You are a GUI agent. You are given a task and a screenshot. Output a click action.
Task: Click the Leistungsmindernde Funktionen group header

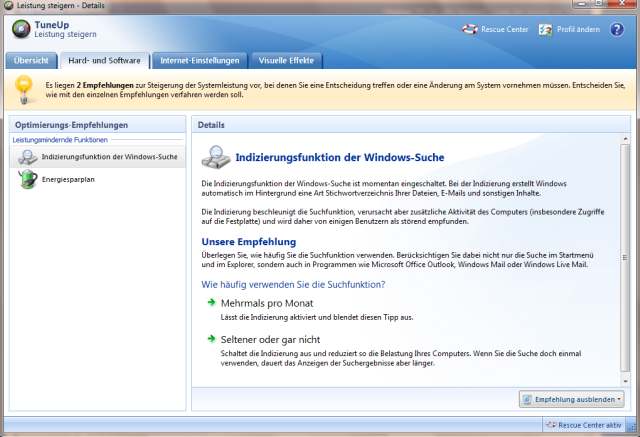coord(60,140)
